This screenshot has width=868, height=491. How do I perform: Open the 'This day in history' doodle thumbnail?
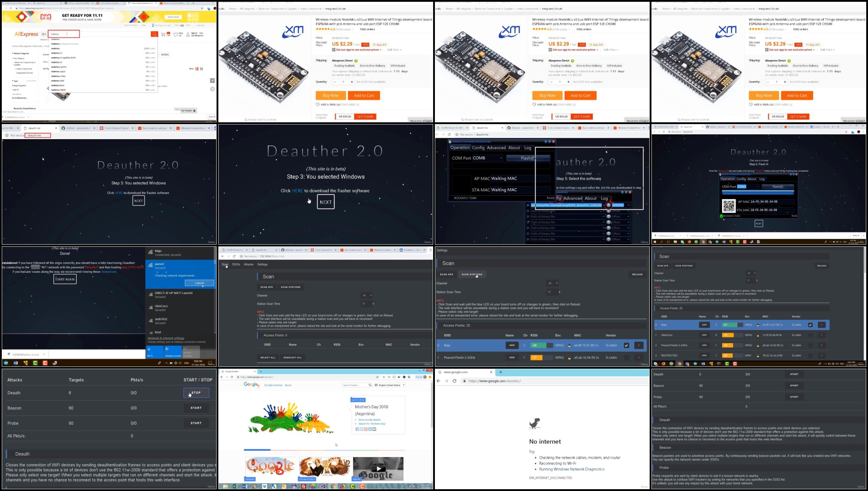coord(325,468)
